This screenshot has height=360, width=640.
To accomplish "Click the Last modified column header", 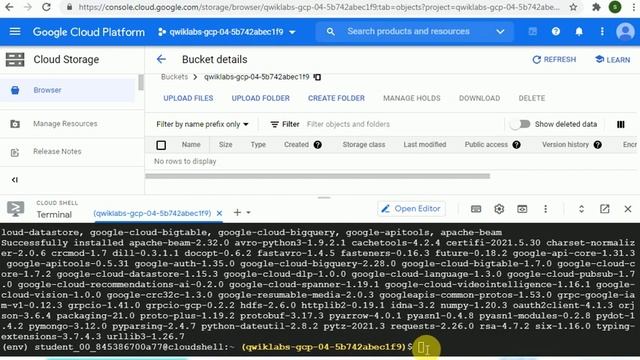I will (x=424, y=144).
